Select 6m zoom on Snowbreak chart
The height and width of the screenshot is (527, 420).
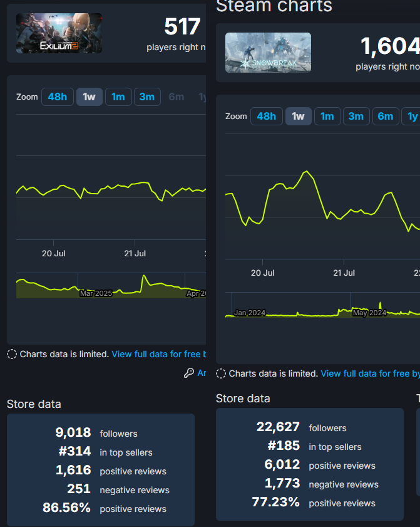(x=386, y=117)
